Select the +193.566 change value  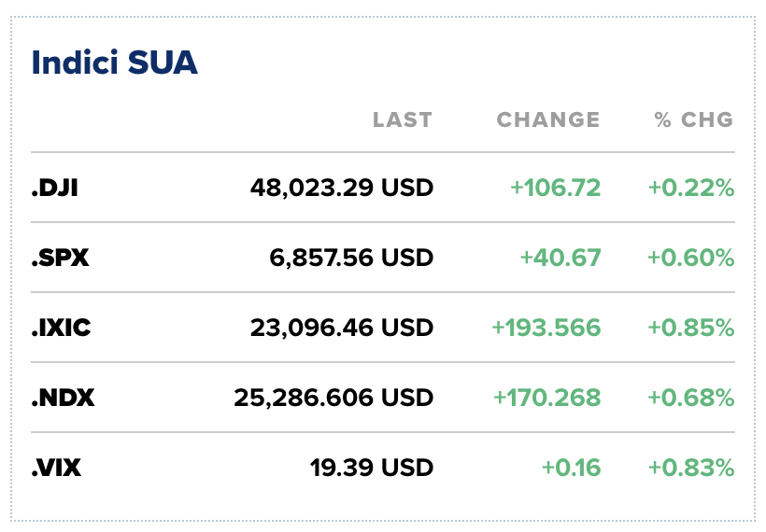click(546, 328)
